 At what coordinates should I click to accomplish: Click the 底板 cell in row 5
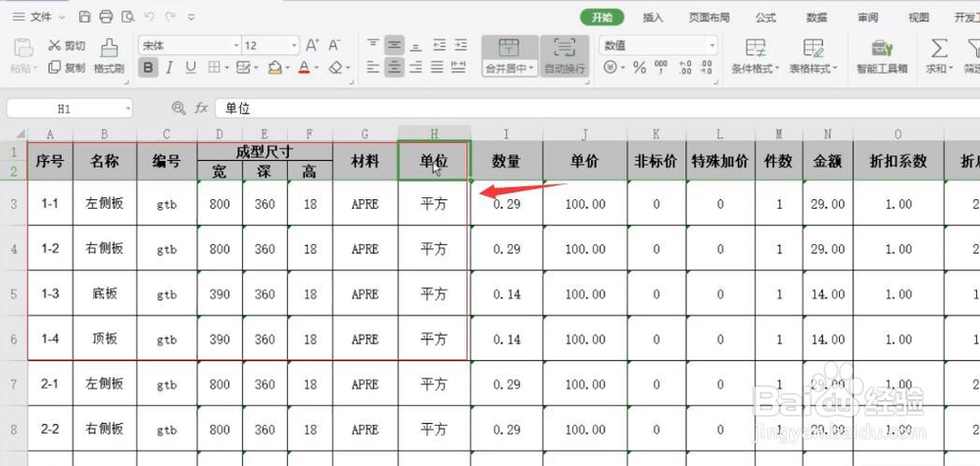tap(105, 293)
